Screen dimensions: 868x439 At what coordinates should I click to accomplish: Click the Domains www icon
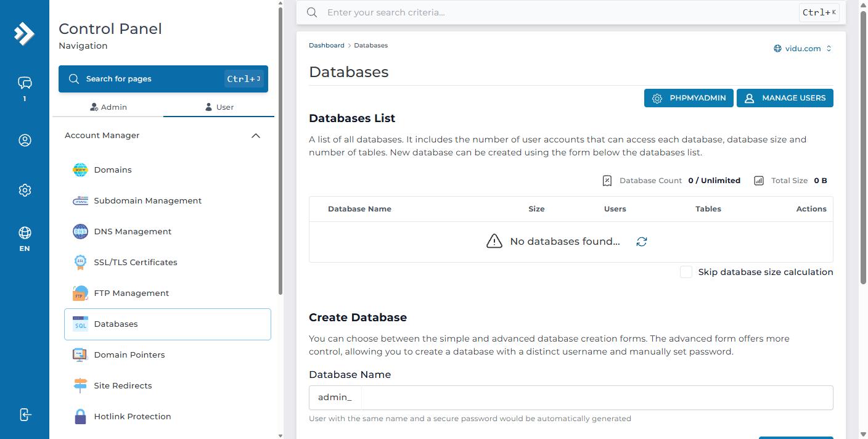(80, 170)
